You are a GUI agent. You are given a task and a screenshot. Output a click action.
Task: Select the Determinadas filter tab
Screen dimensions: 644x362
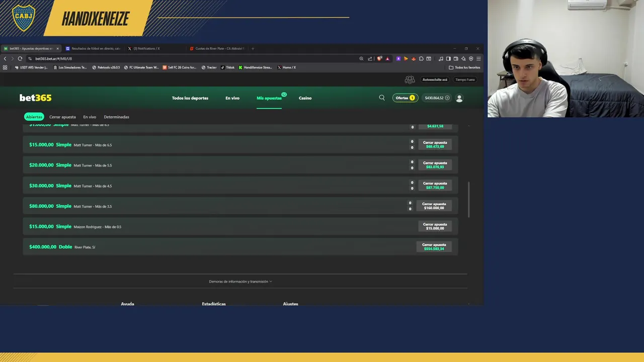click(116, 117)
